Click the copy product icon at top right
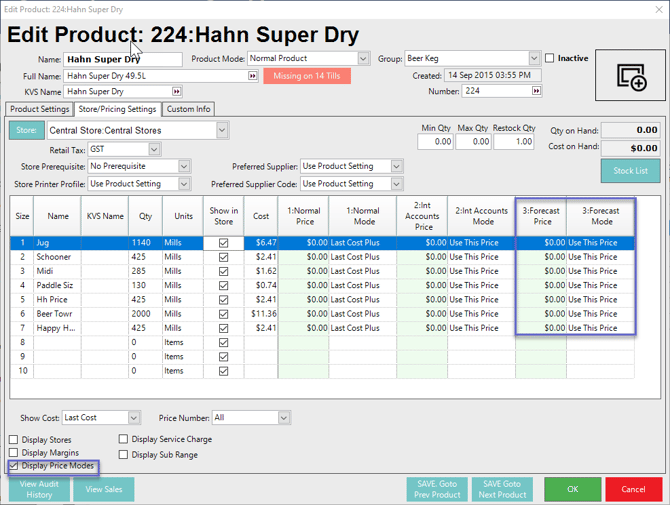Viewport: 670px width, 505px height. [631, 76]
